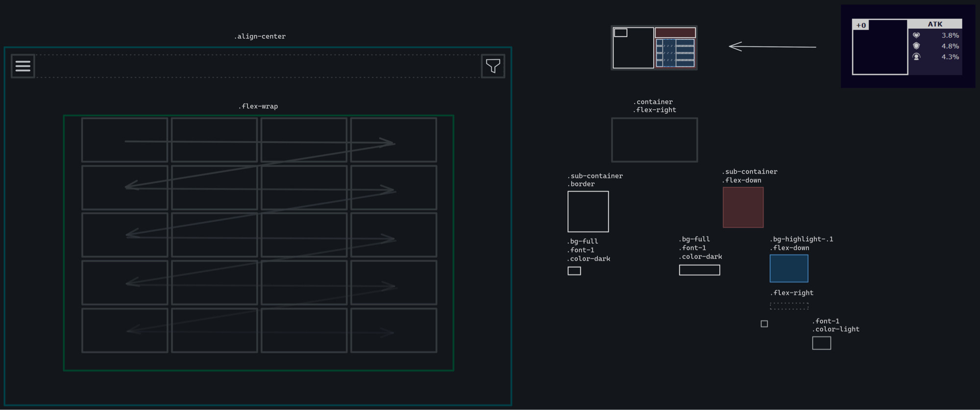Open the hamburger menu icon
The image size is (980, 410).
click(x=23, y=66)
